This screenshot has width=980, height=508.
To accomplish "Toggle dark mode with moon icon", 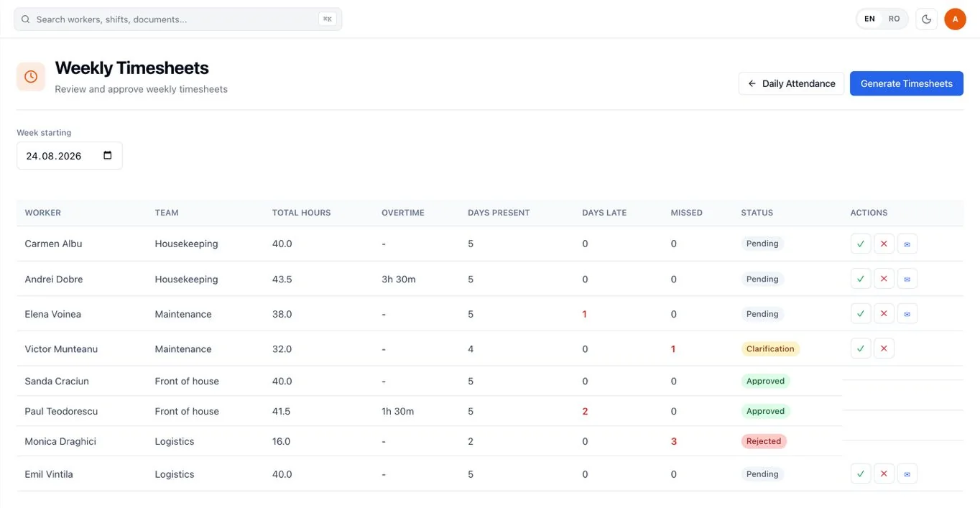I will [x=926, y=19].
